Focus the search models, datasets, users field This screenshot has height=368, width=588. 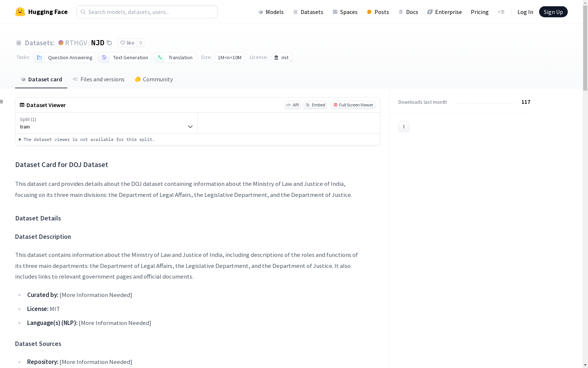(147, 12)
